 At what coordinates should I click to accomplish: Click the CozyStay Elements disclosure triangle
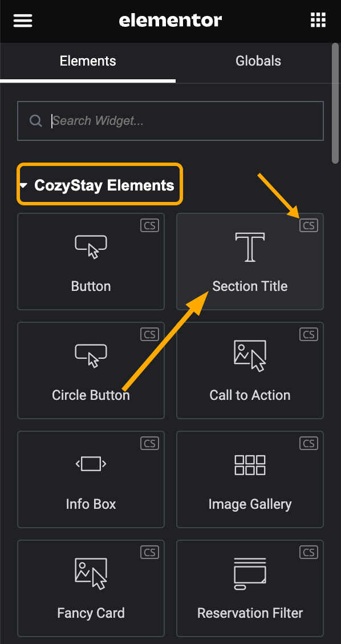click(24, 184)
